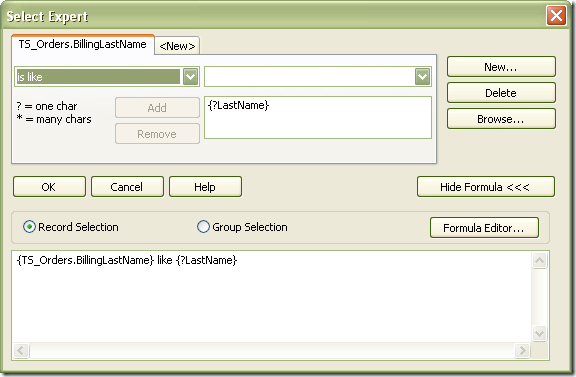The height and width of the screenshot is (377, 576).
Task: Select the {?LastName} entry in the list
Action: (238, 105)
